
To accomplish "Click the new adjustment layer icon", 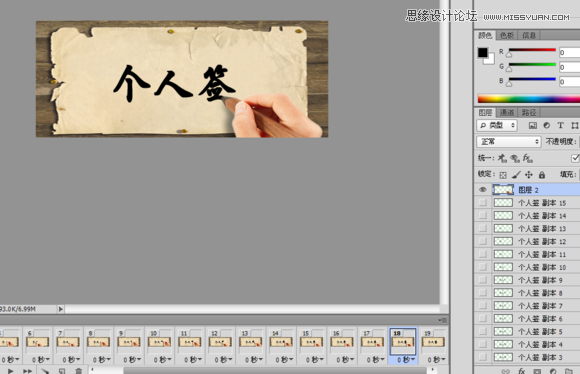I will (553, 371).
